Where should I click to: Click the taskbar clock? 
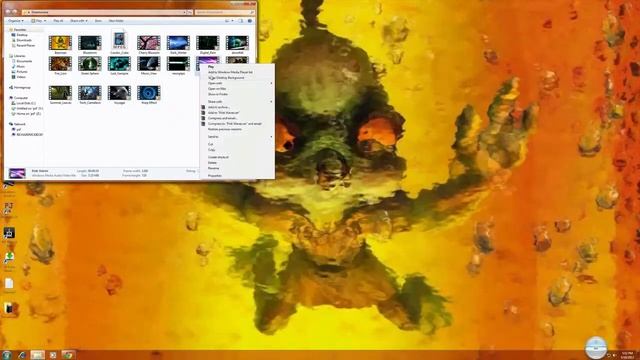coord(628,355)
